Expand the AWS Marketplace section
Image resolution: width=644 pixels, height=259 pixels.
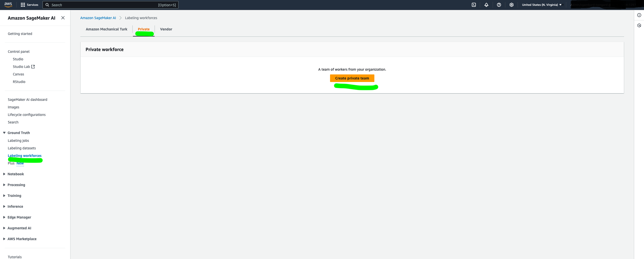coord(4,239)
